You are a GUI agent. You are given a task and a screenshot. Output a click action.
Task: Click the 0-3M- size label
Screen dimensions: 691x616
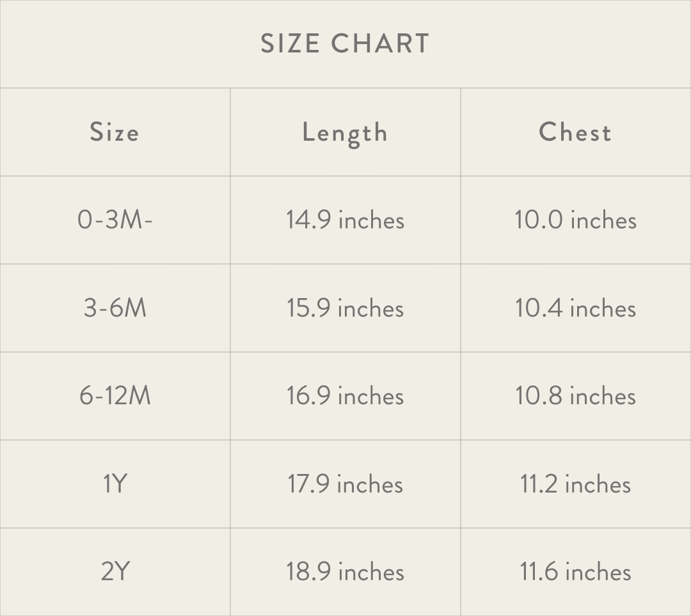(x=115, y=220)
